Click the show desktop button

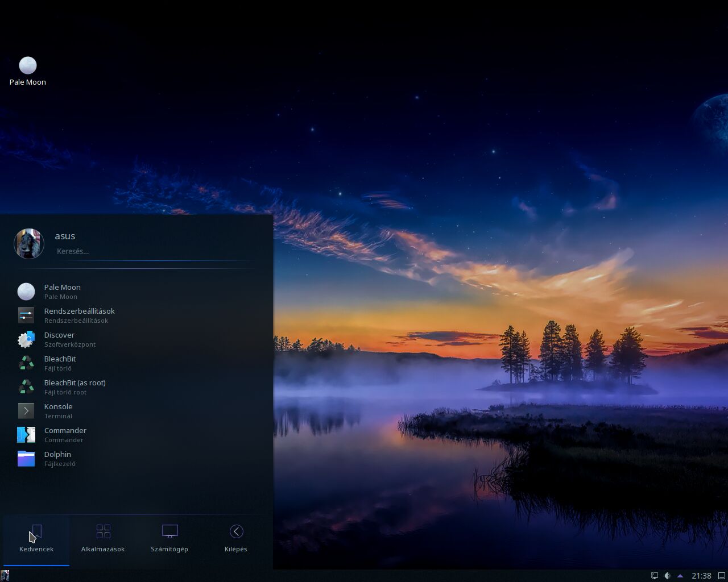[x=722, y=576]
